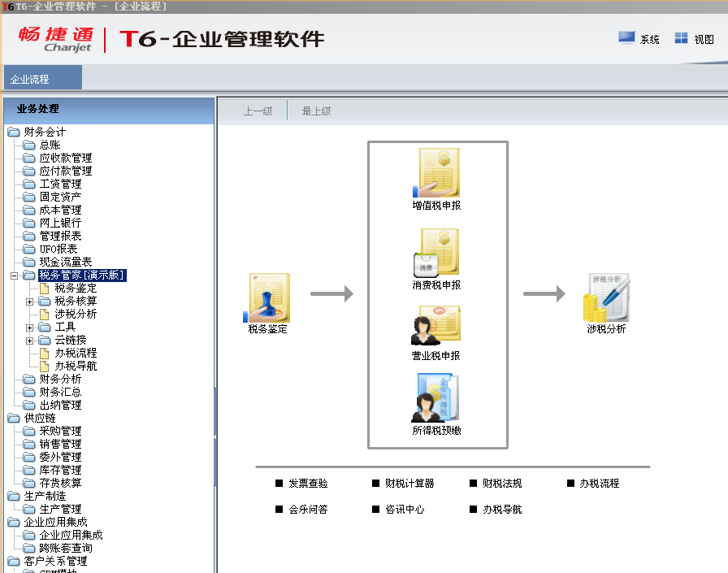This screenshot has height=573, width=728.
Task: Select 固定资产 in the tree
Action: (x=60, y=198)
